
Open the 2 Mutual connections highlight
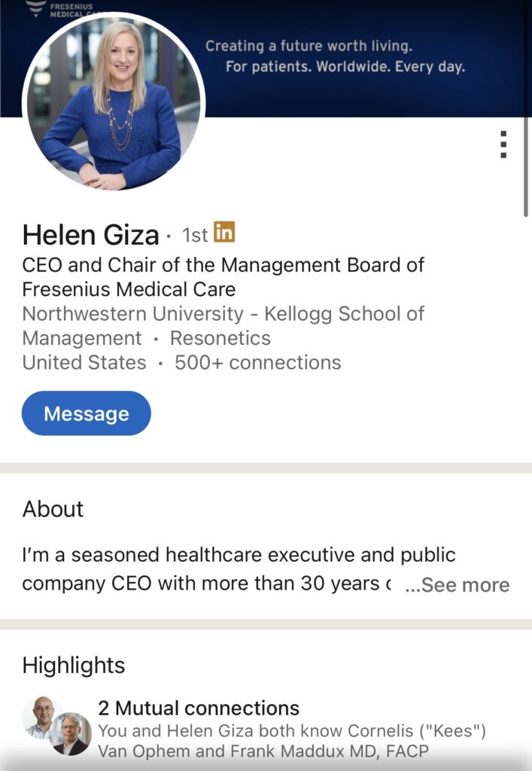[199, 709]
